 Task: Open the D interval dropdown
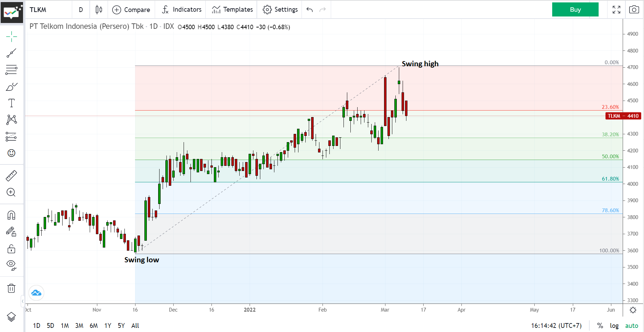[x=81, y=9]
